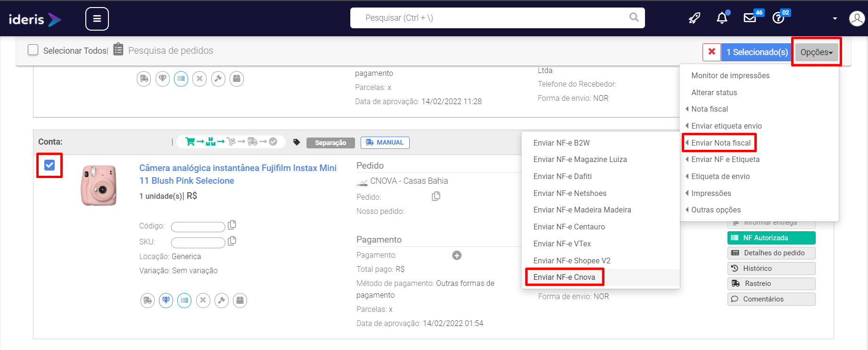Click truck icon in the camera order row
This screenshot has height=350, width=868.
[x=148, y=300]
